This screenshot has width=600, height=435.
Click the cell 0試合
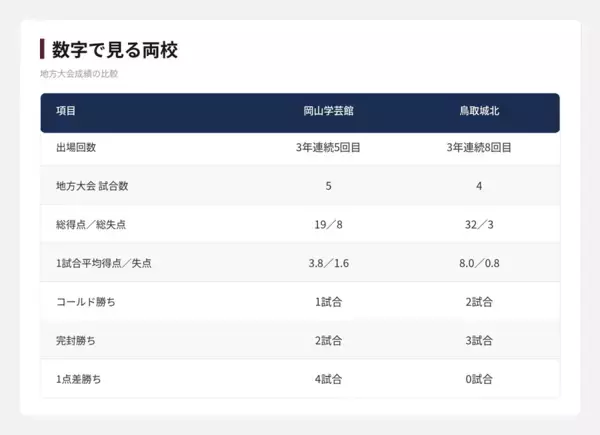click(x=479, y=379)
